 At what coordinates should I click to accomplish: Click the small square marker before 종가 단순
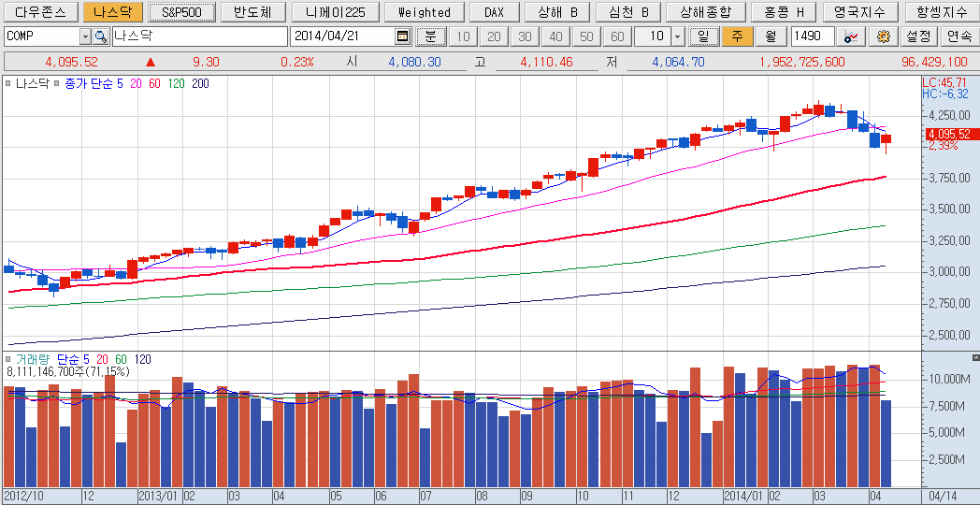click(x=57, y=82)
